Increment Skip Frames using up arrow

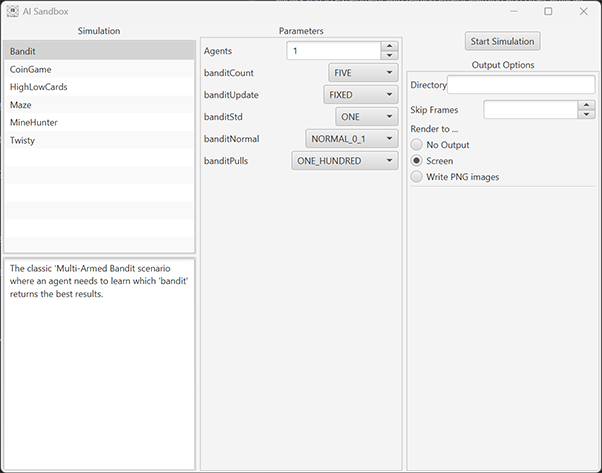[586, 104]
